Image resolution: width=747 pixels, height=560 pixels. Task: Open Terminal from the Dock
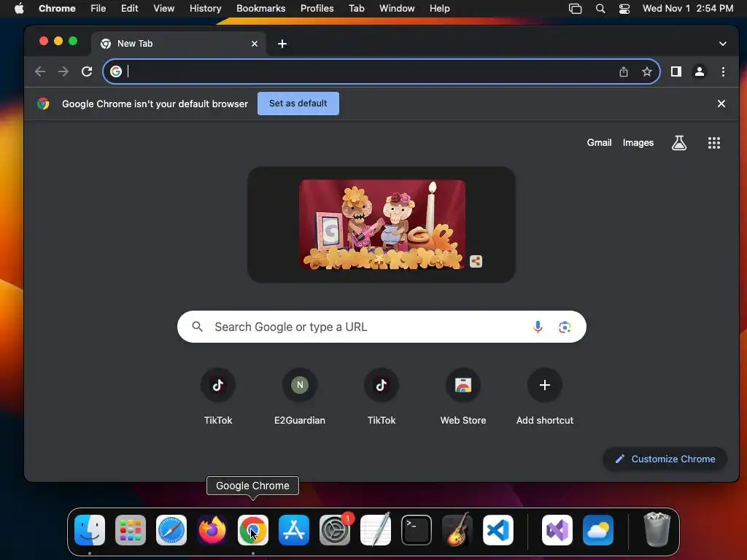[417, 530]
